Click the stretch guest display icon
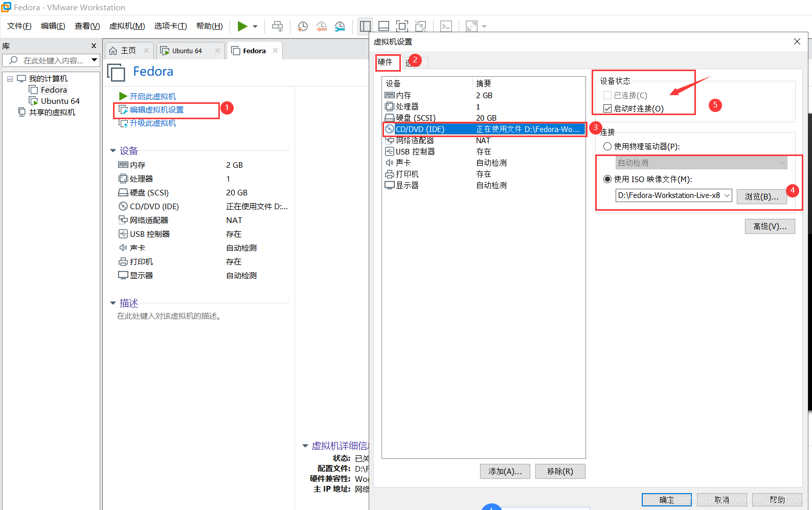 (x=471, y=26)
